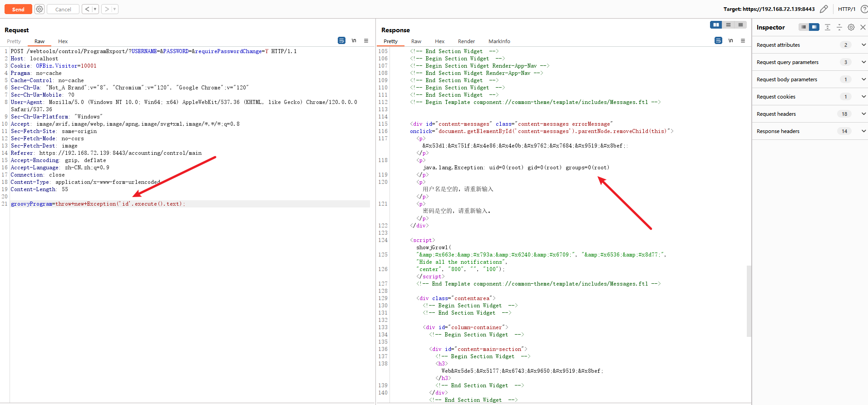Click Request headers count badge 18

click(844, 114)
